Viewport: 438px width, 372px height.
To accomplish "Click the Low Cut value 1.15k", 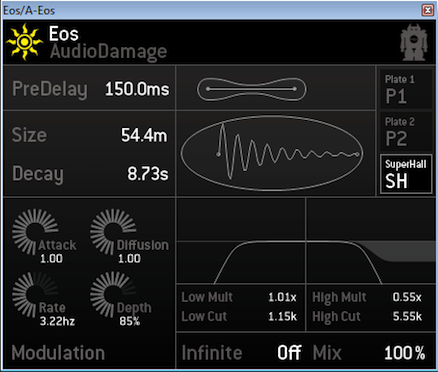I will pos(282,316).
